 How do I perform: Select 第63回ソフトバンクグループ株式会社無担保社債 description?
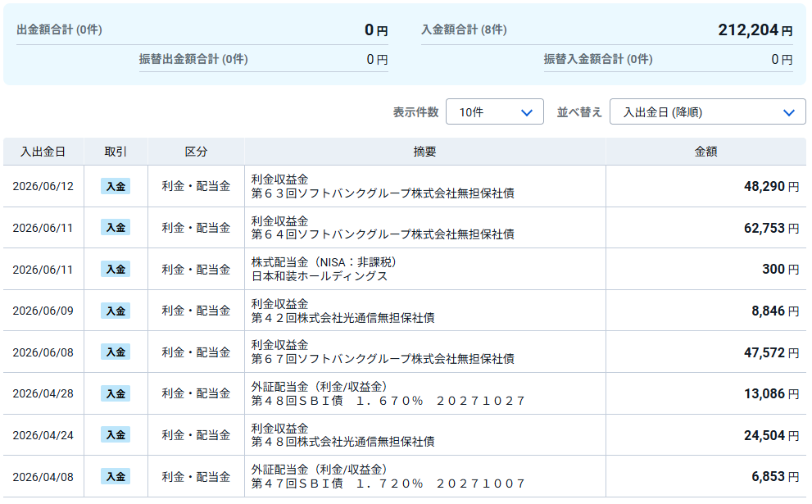coord(383,193)
